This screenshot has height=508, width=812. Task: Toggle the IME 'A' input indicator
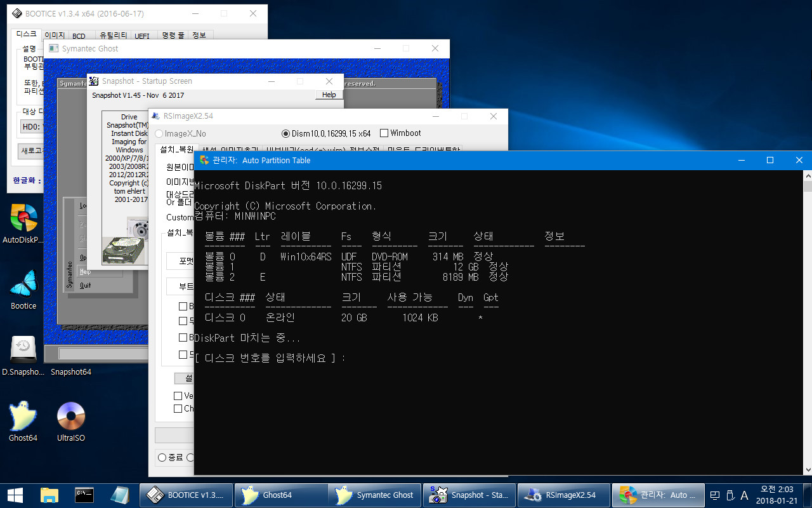pos(744,495)
